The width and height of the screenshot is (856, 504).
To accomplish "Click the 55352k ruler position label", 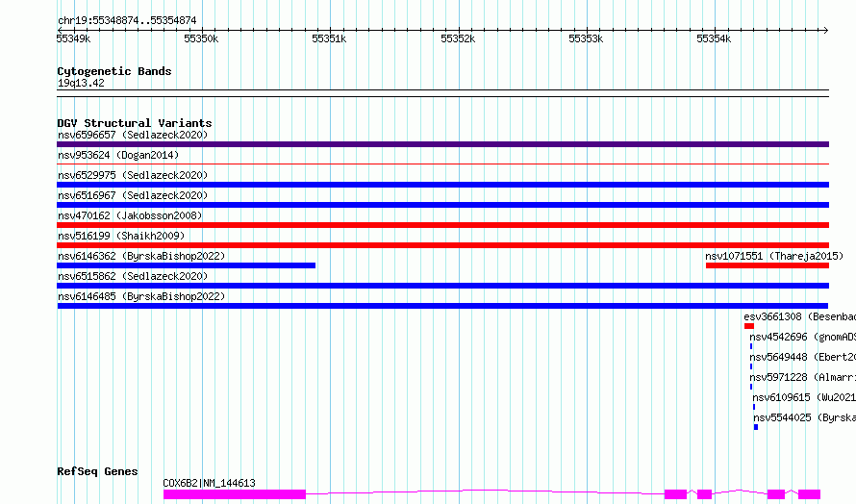I will point(458,38).
